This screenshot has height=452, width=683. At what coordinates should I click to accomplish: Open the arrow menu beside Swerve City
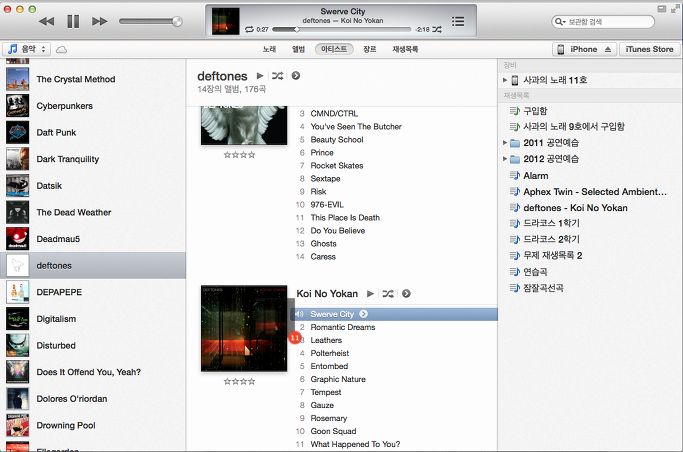(364, 314)
